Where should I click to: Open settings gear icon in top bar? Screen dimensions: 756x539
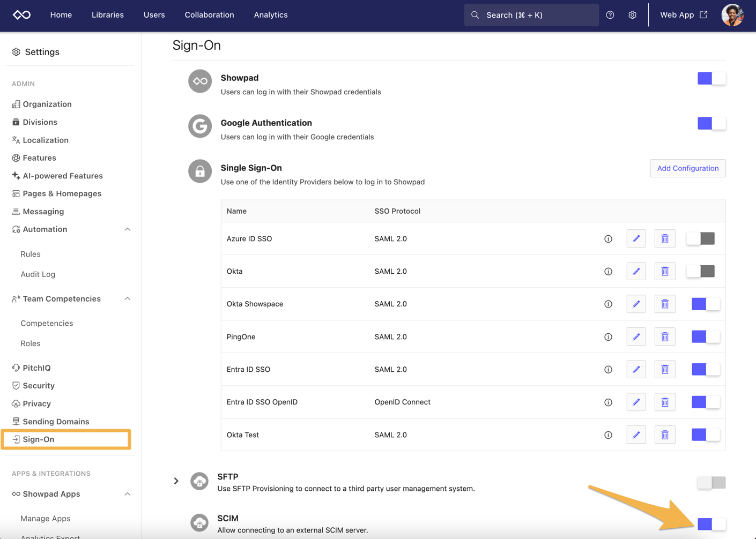(x=633, y=15)
